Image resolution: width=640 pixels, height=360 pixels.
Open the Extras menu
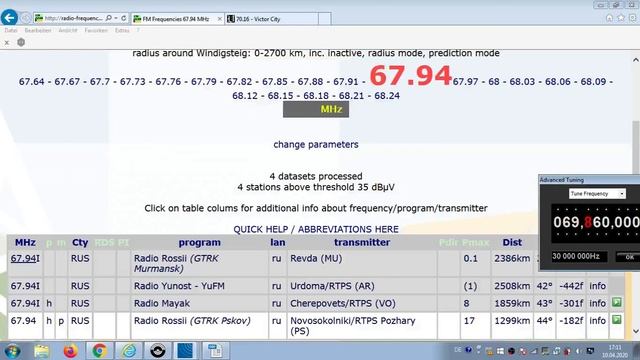click(122, 30)
